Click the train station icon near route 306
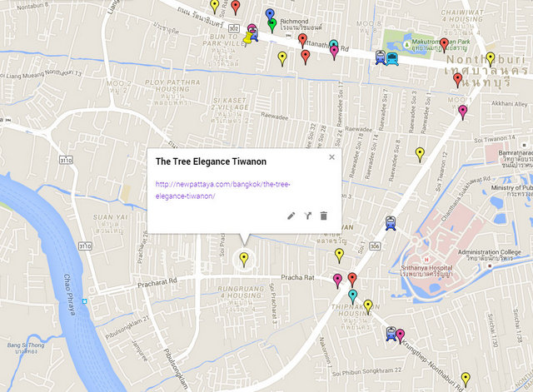 391,223
